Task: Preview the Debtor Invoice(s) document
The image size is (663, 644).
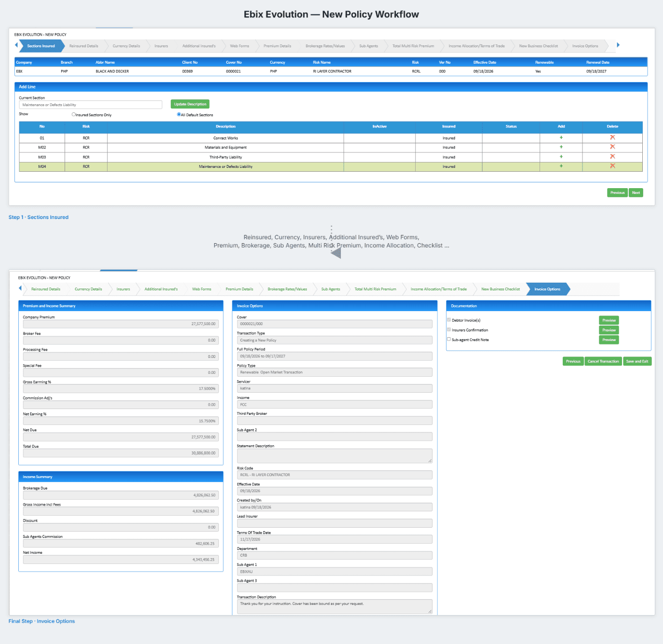Action: (609, 320)
